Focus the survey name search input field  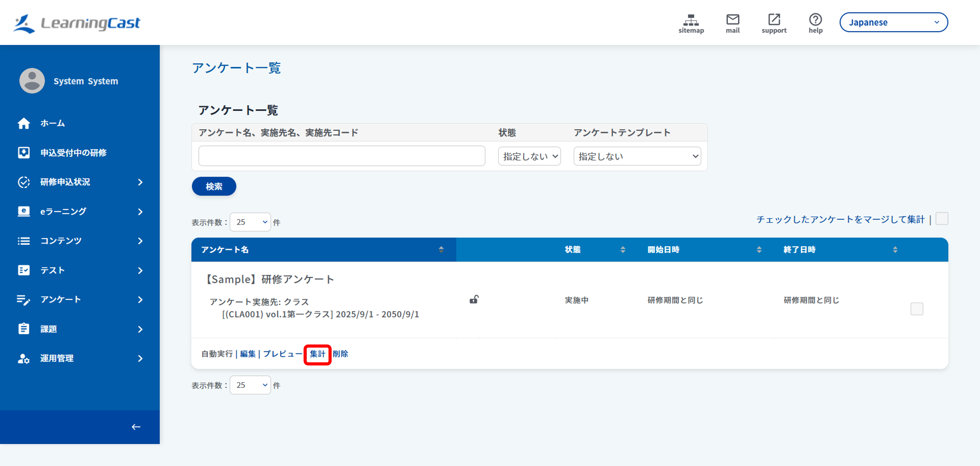342,156
